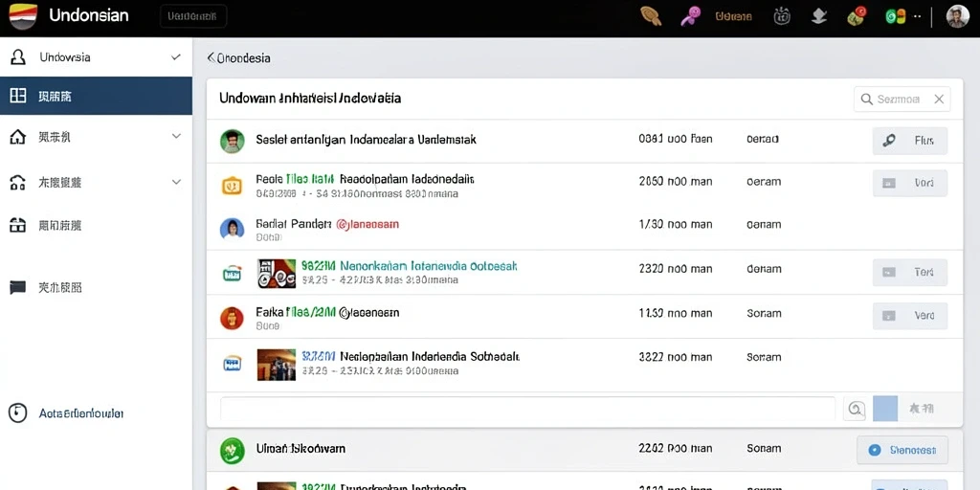Click the blue Stenerest button in bottom row
The image size is (980, 490).
(x=902, y=450)
